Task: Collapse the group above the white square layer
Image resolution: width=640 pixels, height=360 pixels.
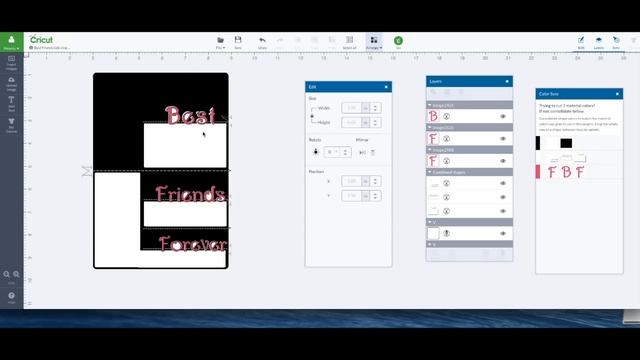Action: [x=429, y=222]
